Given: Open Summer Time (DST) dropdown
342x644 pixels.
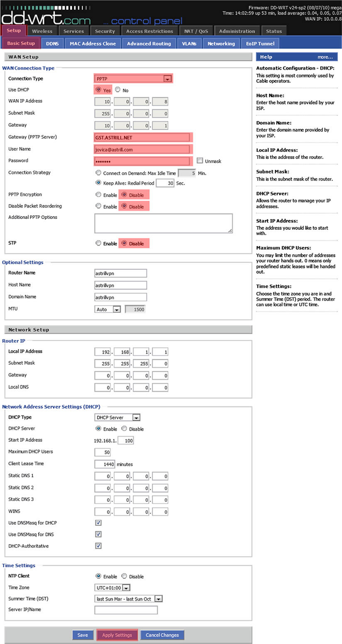Looking at the screenshot, I should click(128, 599).
